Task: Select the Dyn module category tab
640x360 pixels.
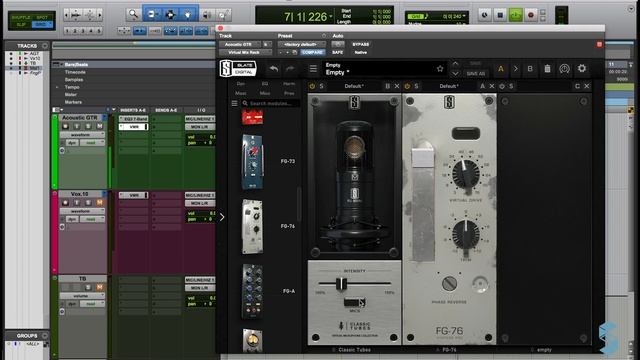Action: [x=241, y=84]
